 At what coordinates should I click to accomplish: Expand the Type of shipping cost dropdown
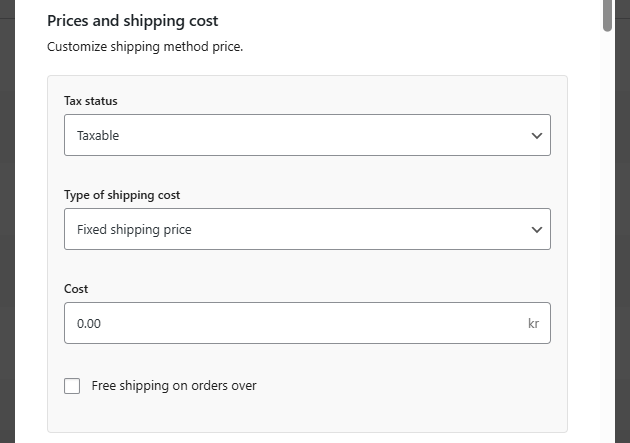pyautogui.click(x=307, y=229)
